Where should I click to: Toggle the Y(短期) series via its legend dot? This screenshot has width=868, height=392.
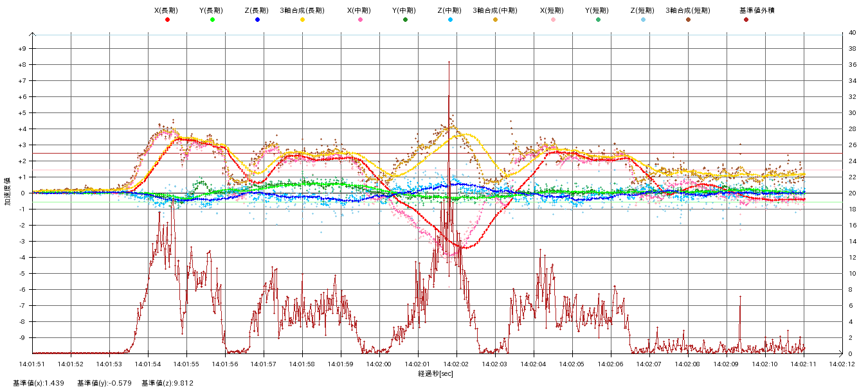(598, 20)
